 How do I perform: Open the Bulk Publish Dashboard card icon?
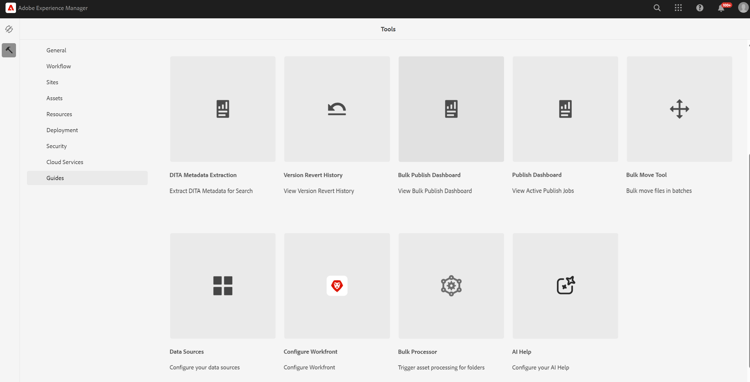[x=451, y=109]
